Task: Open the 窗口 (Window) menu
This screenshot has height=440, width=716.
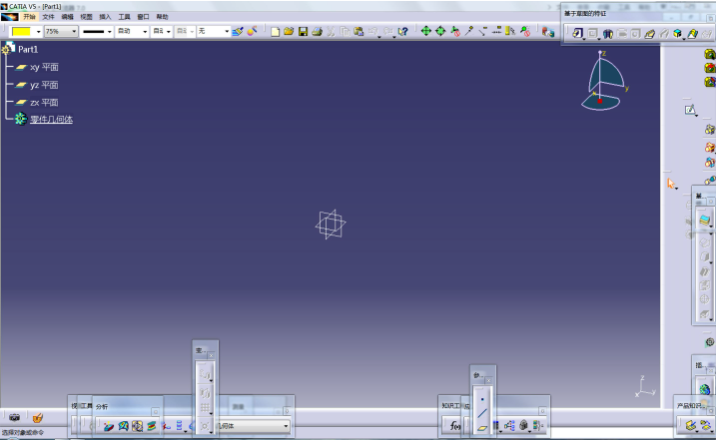Action: click(x=143, y=17)
